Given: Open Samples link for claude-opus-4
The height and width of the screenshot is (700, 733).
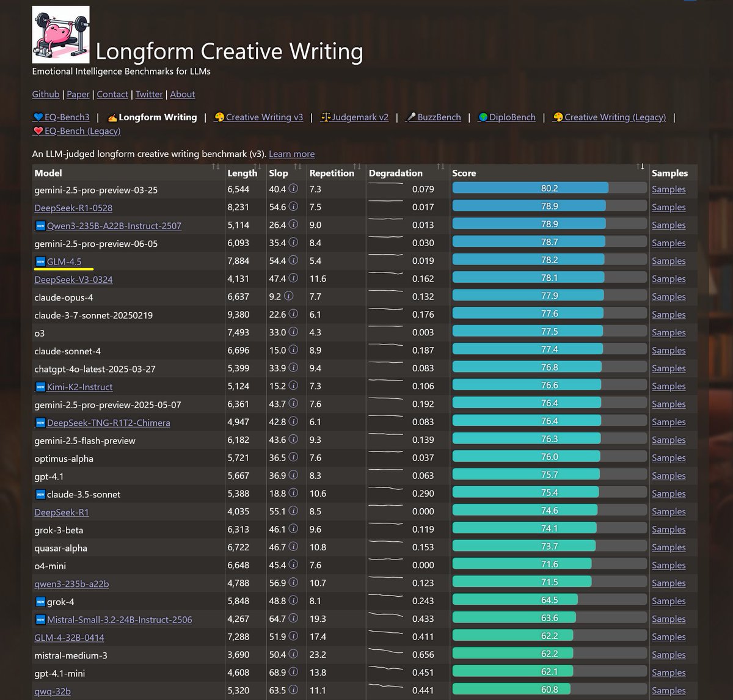Looking at the screenshot, I should [669, 297].
